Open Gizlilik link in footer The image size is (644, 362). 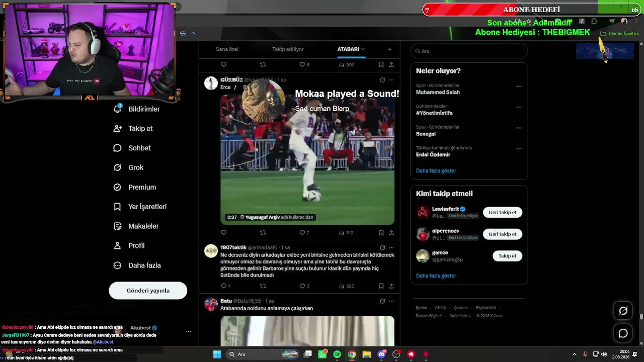(440, 308)
